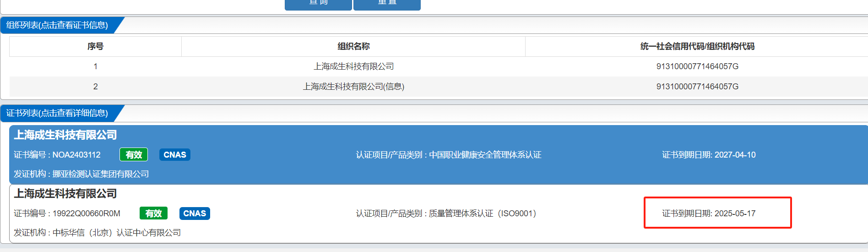This screenshot has height=252, width=868.
Task: Click credit code 91310000771464057G in row 1
Action: (x=697, y=66)
